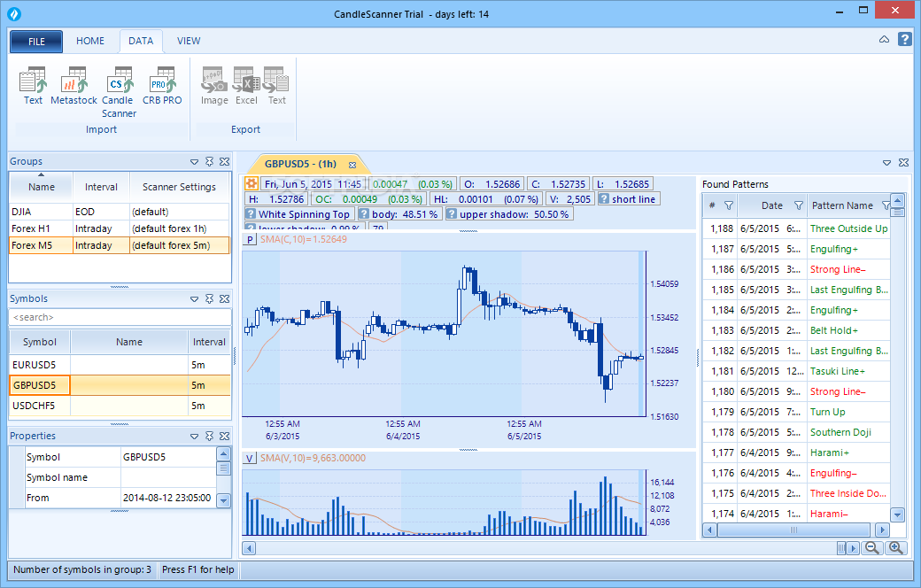921x588 pixels.
Task: Select the Three Outside Up pattern row
Action: pyautogui.click(x=796, y=228)
